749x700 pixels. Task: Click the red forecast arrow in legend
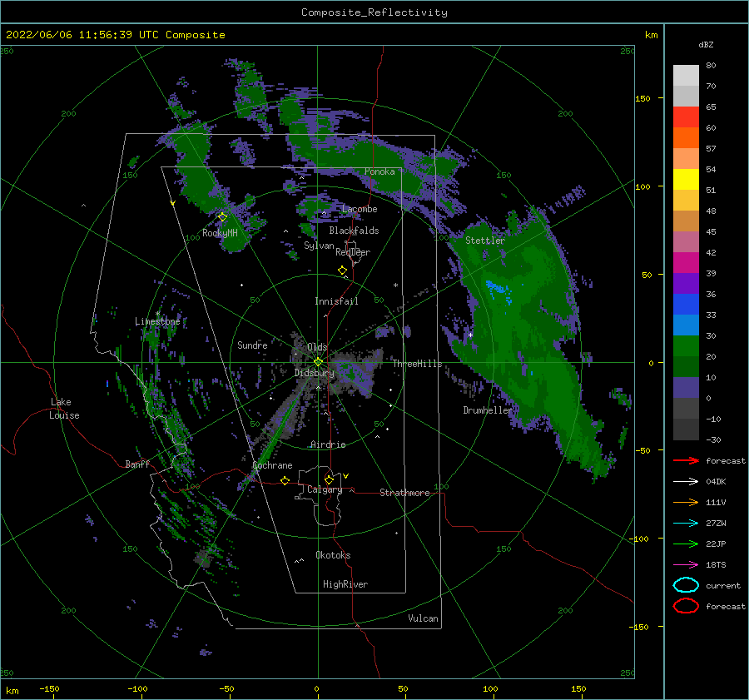pyautogui.click(x=686, y=460)
